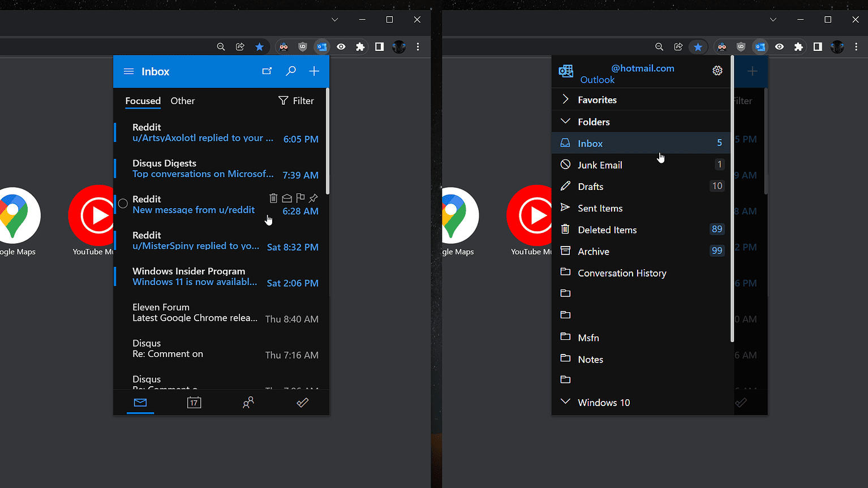Collapse the Folders section
The width and height of the screenshot is (868, 488).
[565, 121]
